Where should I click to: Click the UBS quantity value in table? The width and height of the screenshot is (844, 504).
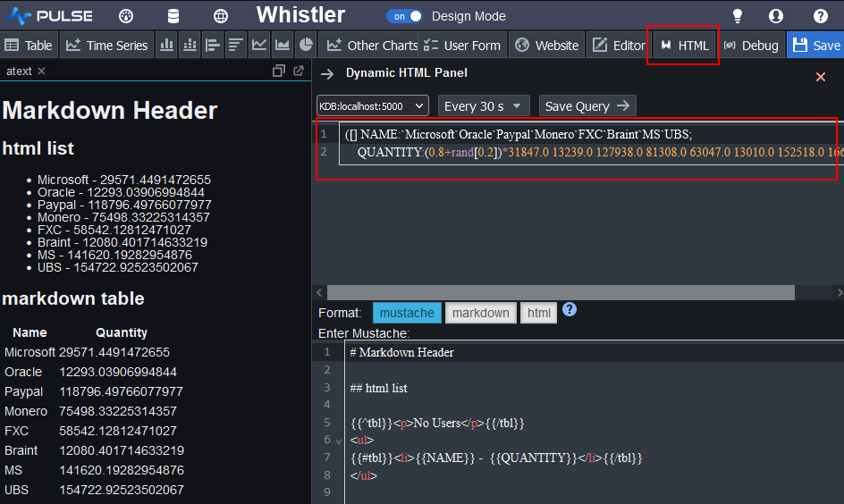click(x=122, y=490)
